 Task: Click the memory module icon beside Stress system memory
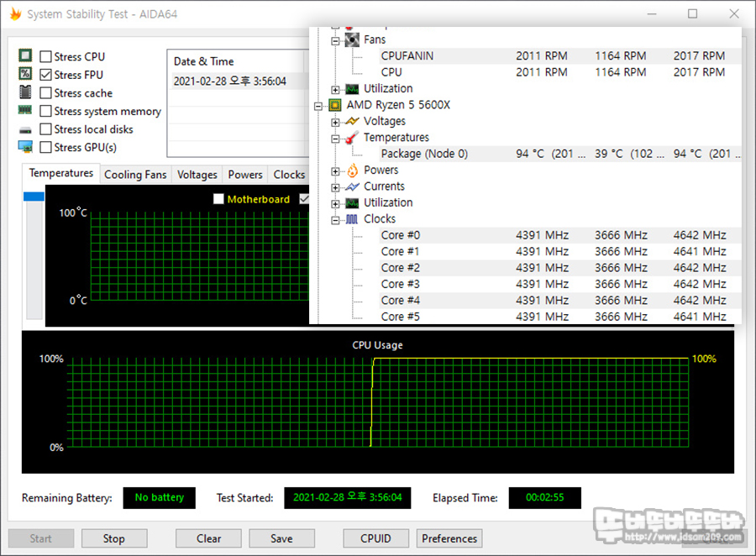coord(25,110)
